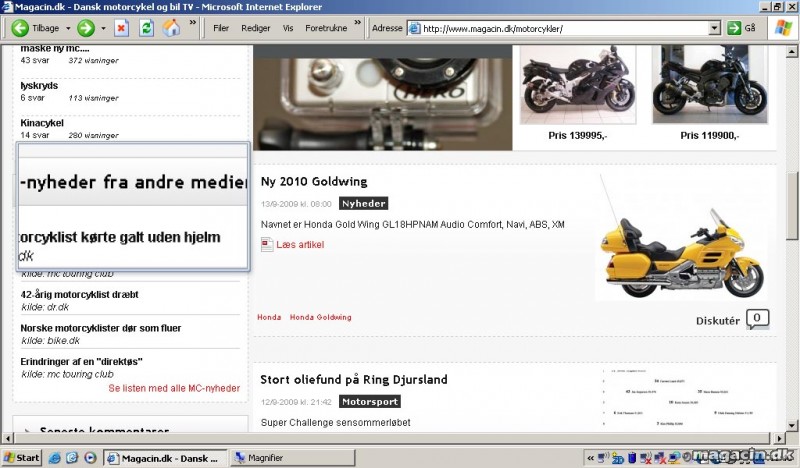Launch Windows Media Player from Quick Launch
The image size is (800, 468).
point(90,458)
